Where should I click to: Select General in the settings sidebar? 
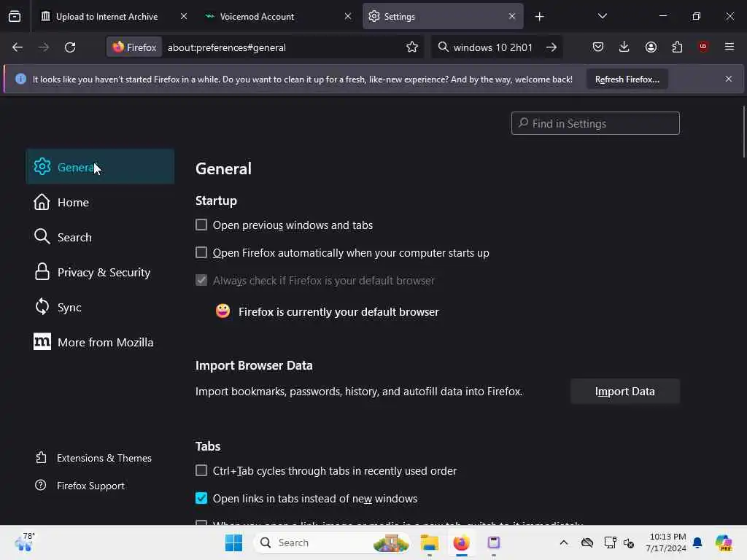100,167
